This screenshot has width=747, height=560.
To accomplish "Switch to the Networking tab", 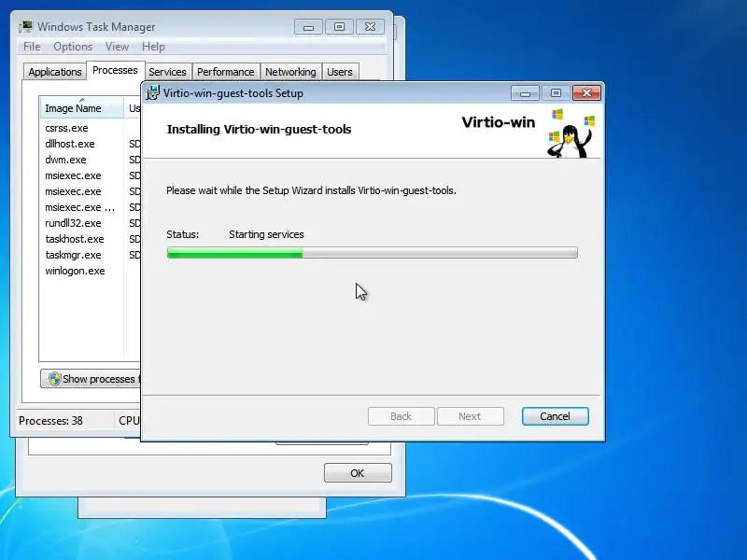I will click(x=290, y=72).
